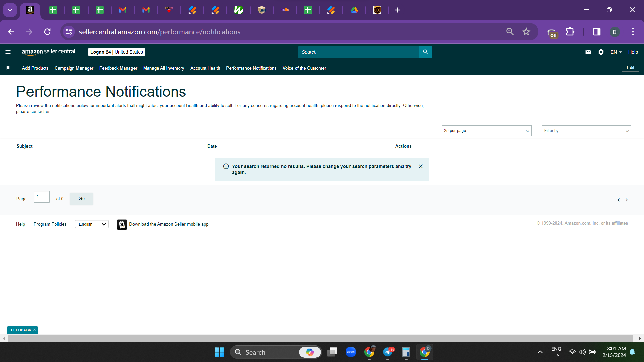Screen dimensions: 644x362
Task: Open Add Products menu item
Action: click(x=35, y=68)
